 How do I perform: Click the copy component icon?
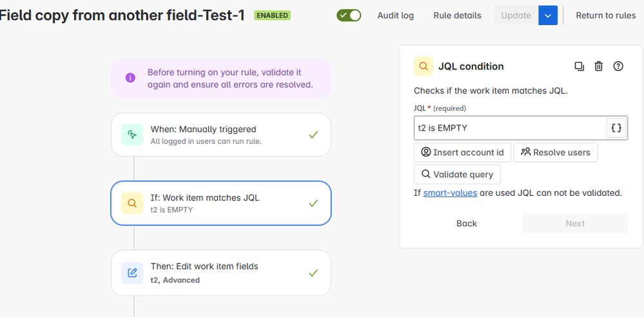[x=579, y=66]
